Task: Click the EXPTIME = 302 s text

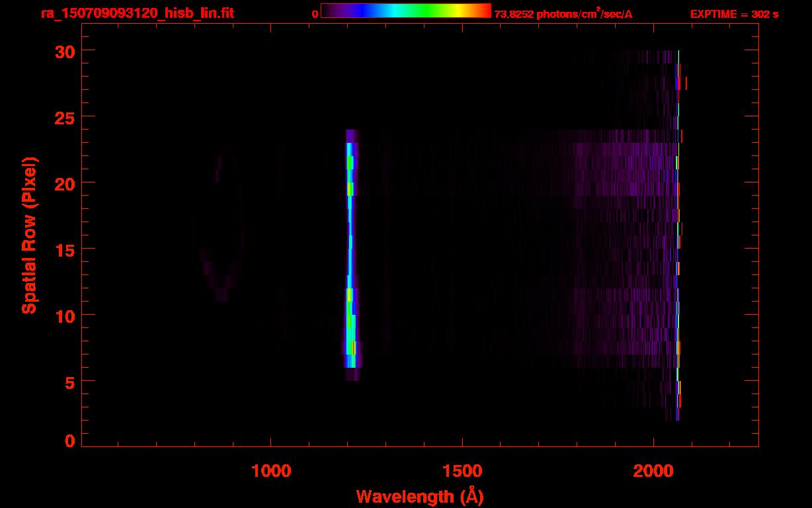Action: click(x=734, y=14)
